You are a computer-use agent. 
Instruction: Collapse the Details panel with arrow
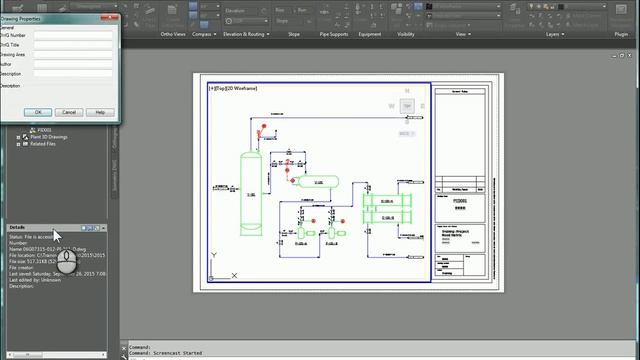(x=104, y=228)
